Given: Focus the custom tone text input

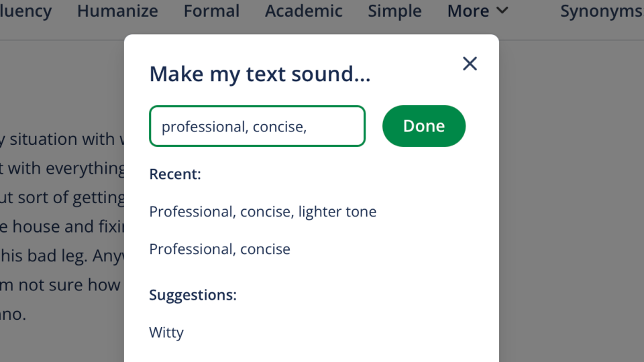Looking at the screenshot, I should [257, 126].
